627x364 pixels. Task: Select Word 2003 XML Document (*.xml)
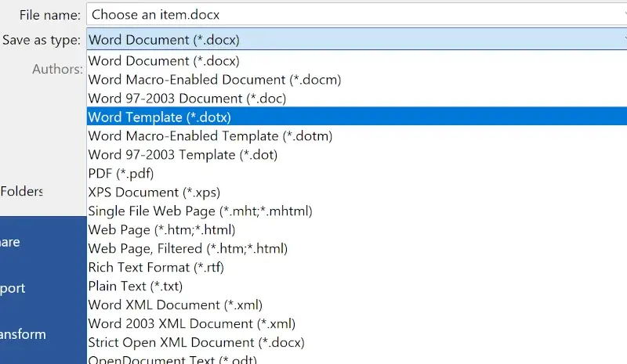click(x=191, y=324)
